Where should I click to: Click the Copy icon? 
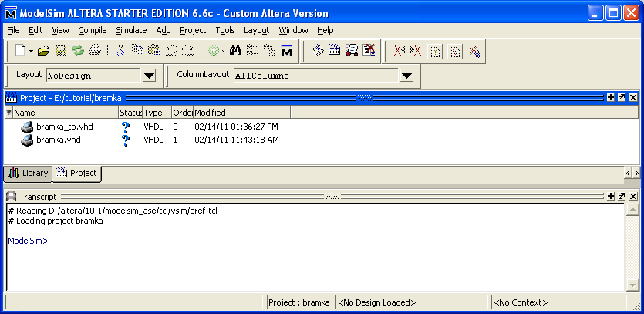[137, 51]
